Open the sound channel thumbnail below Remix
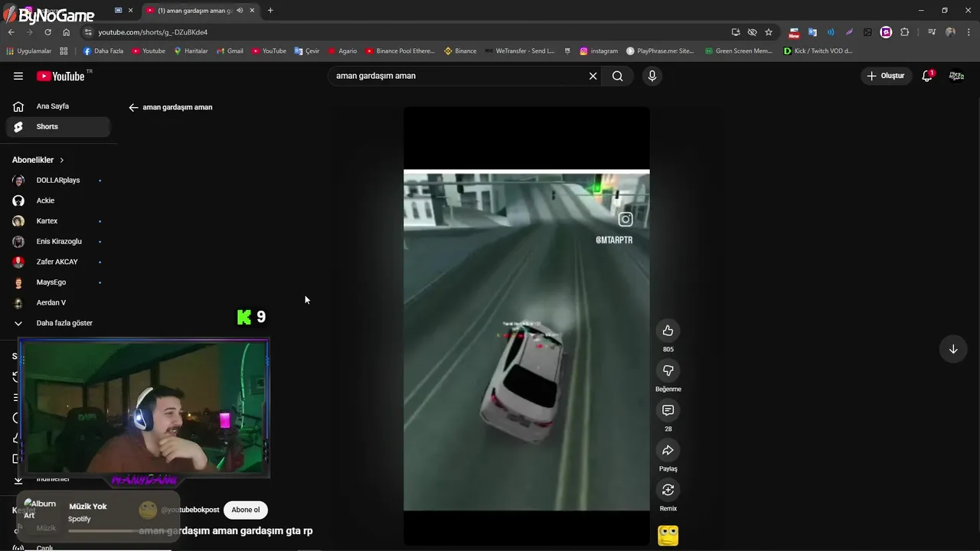Image resolution: width=980 pixels, height=551 pixels. tap(668, 536)
